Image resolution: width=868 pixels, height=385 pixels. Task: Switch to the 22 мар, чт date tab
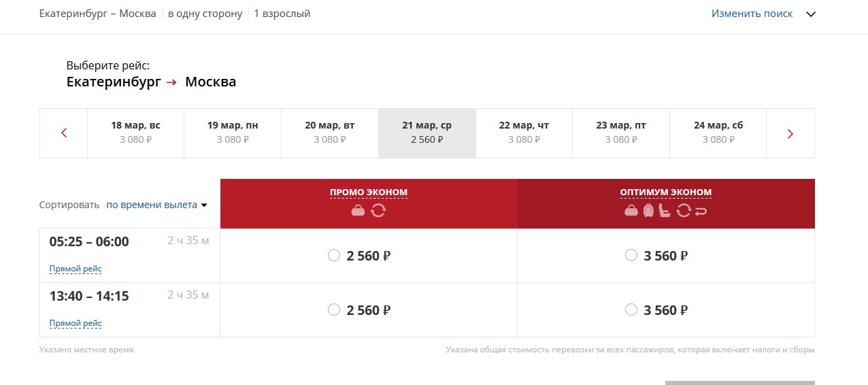524,133
